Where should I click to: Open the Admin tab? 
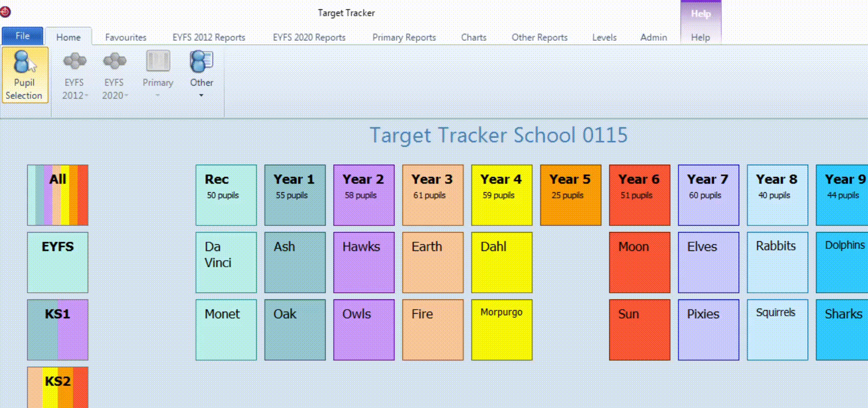[654, 37]
